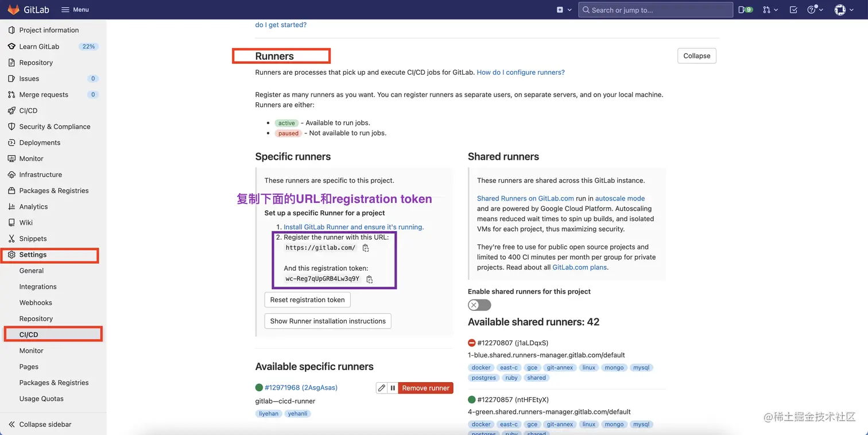Click the Settings gear icon
Image resolution: width=868 pixels, height=435 pixels.
tap(11, 255)
